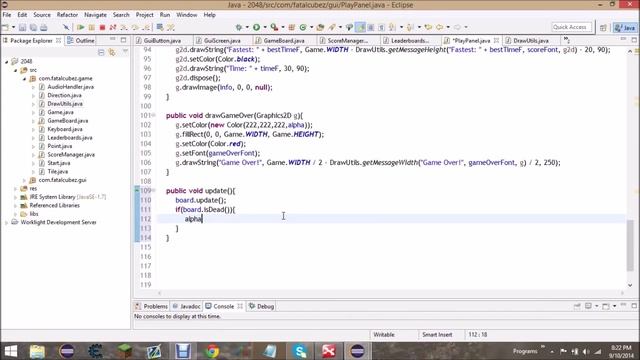Viewport: 640px width, 360px height.
Task: Click the New Java Class icon
Action: point(303,27)
